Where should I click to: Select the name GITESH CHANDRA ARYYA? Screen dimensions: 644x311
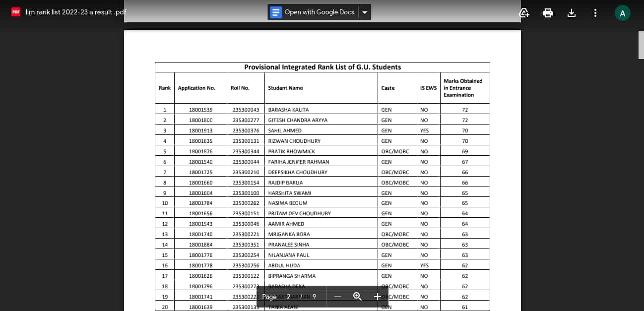point(298,120)
